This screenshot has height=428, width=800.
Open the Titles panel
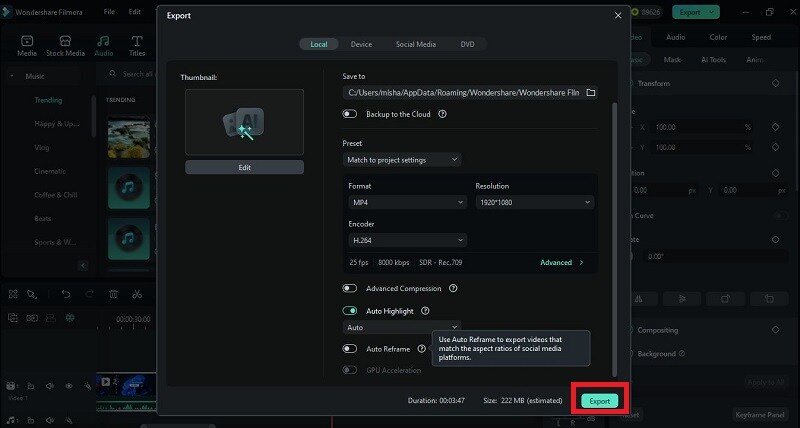coord(137,45)
